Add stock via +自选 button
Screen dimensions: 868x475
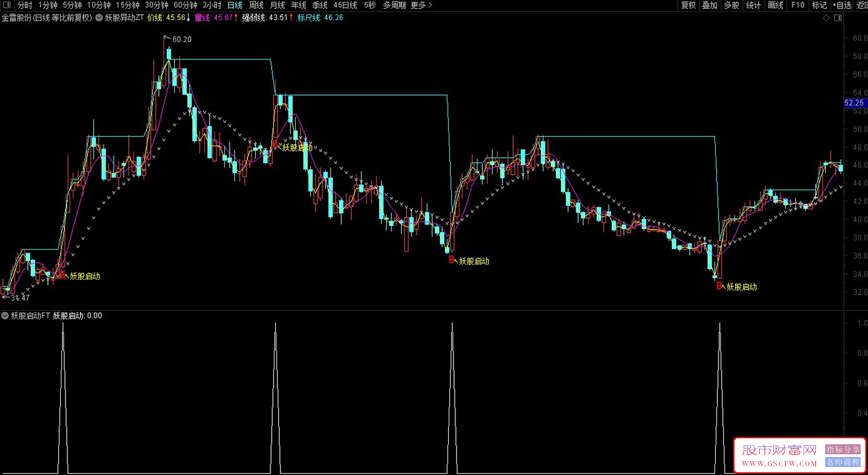point(841,5)
